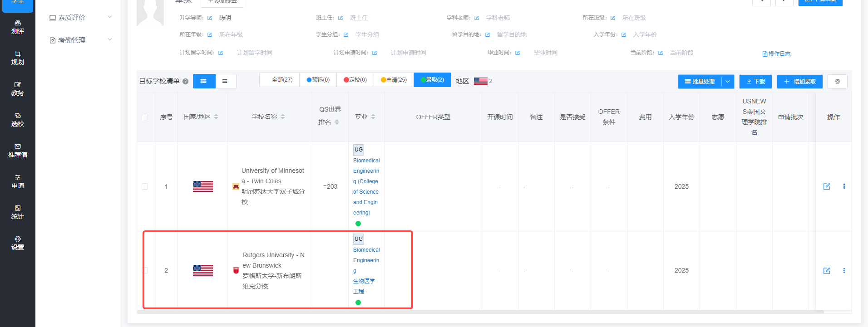
Task: Open the 批量处理 dropdown arrow
Action: (x=728, y=82)
